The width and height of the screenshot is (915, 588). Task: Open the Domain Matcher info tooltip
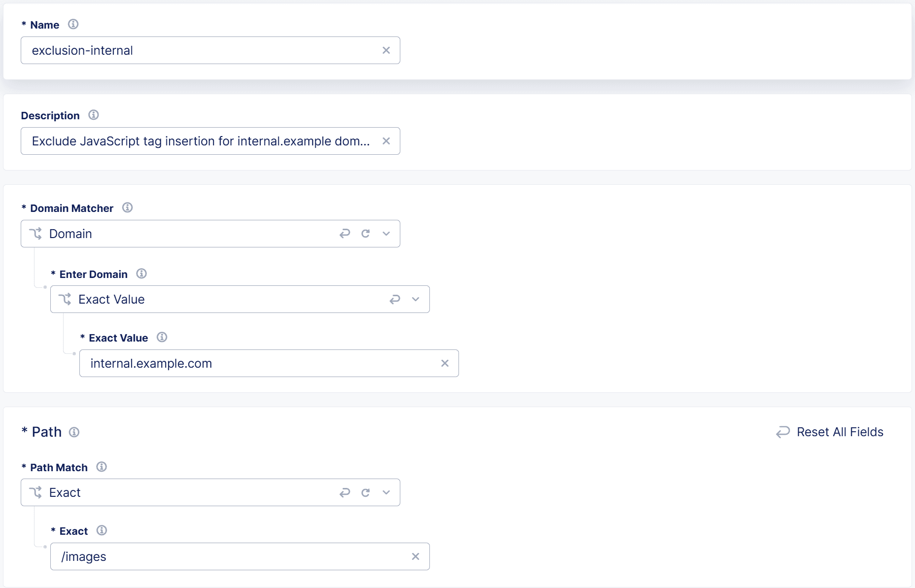[127, 208]
